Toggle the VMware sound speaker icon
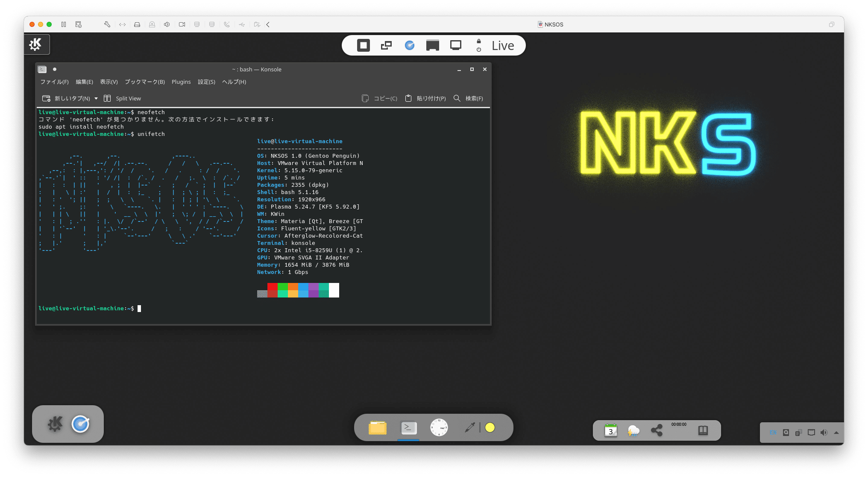 [x=167, y=24]
